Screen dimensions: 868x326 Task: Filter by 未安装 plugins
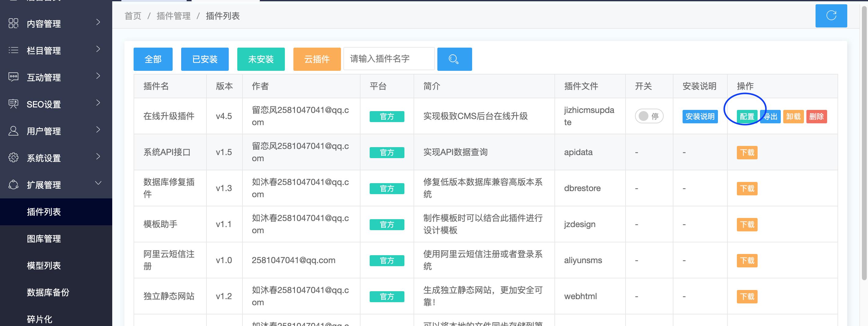click(x=261, y=59)
